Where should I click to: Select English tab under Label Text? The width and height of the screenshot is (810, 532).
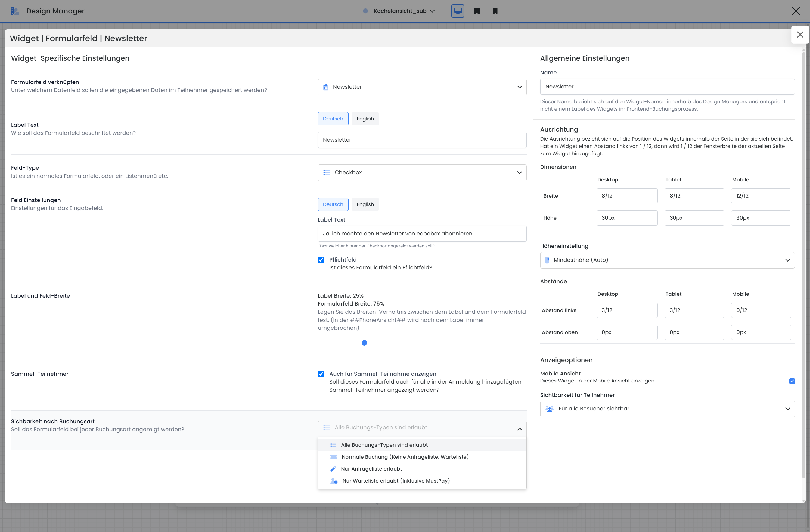(365, 119)
